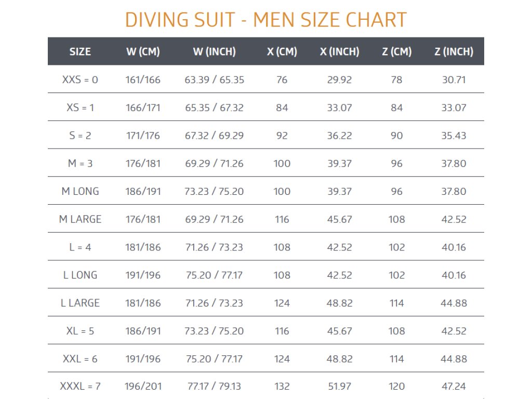Viewport: 532px width, 399px height.
Task: Select the W (INCH) column header
Action: pos(214,51)
